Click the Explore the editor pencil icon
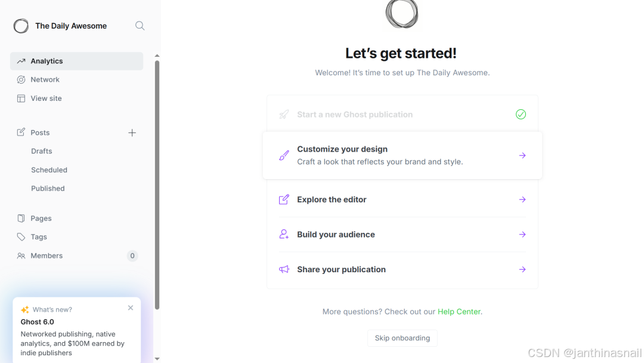Viewport: 644px width, 363px height. tap(284, 199)
